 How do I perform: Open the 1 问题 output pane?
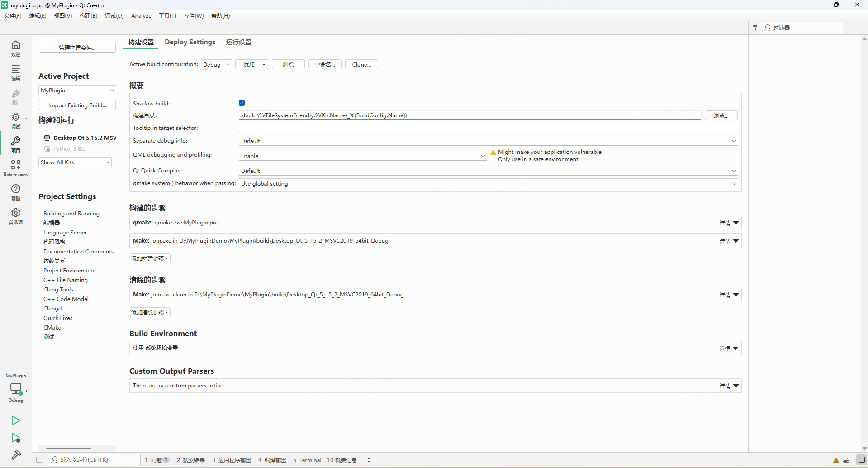coord(157,460)
